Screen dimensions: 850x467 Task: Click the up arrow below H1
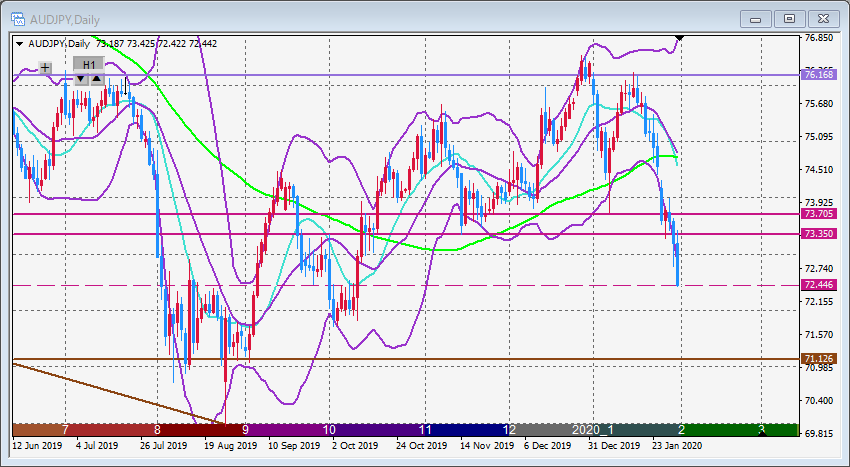point(96,79)
